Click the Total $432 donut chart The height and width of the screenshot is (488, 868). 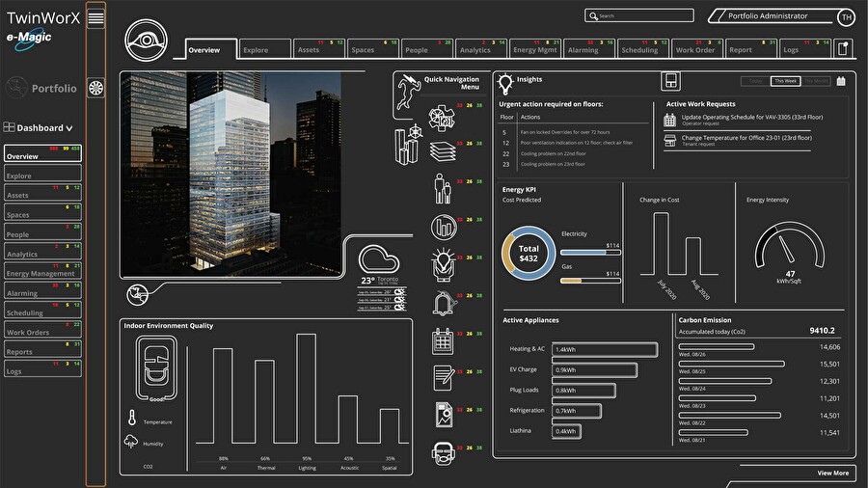529,254
